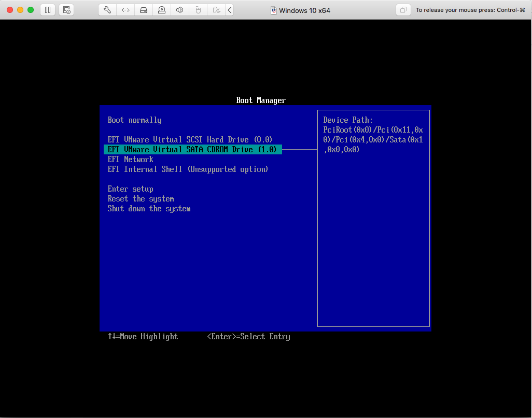Image resolution: width=532 pixels, height=418 pixels.
Task: Click the Unity view icon
Action: click(403, 10)
